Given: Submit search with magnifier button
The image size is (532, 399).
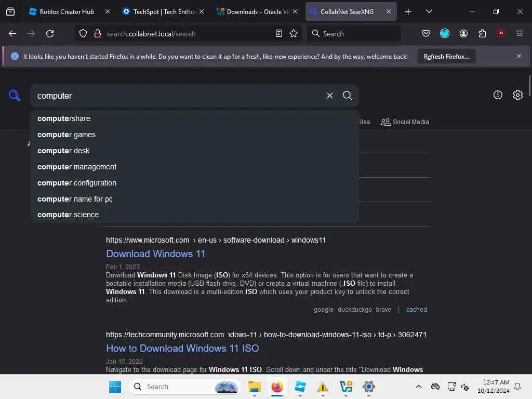Looking at the screenshot, I should 347,96.
